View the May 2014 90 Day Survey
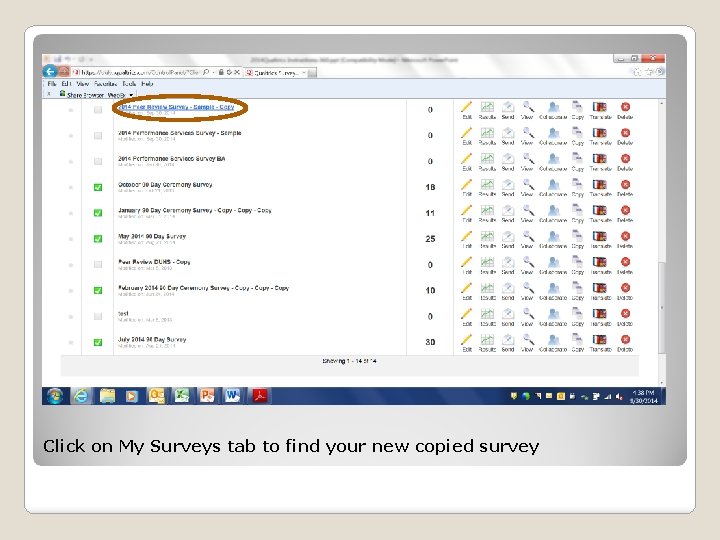Screen dimensions: 720x540 (x=528, y=240)
